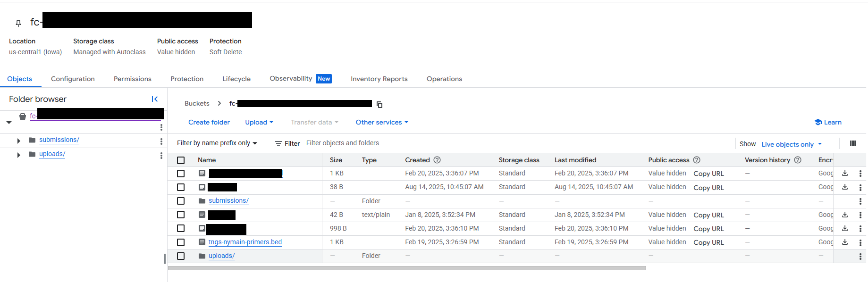868x282 pixels.
Task: Click the Create folder button
Action: [x=209, y=122]
